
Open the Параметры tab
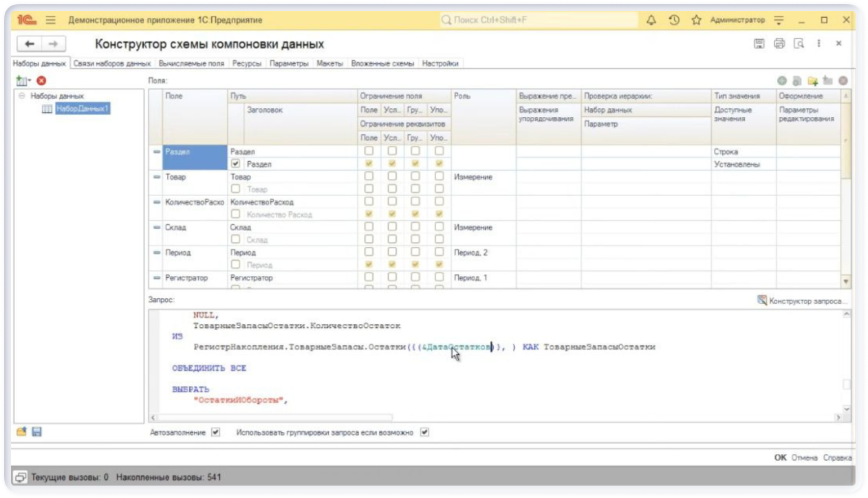pos(289,63)
